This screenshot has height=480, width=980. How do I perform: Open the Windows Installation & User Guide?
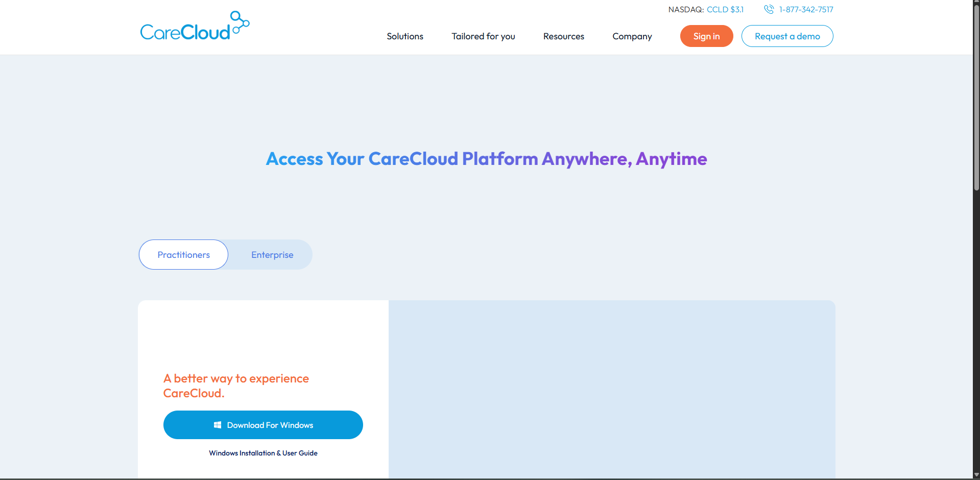pyautogui.click(x=263, y=453)
